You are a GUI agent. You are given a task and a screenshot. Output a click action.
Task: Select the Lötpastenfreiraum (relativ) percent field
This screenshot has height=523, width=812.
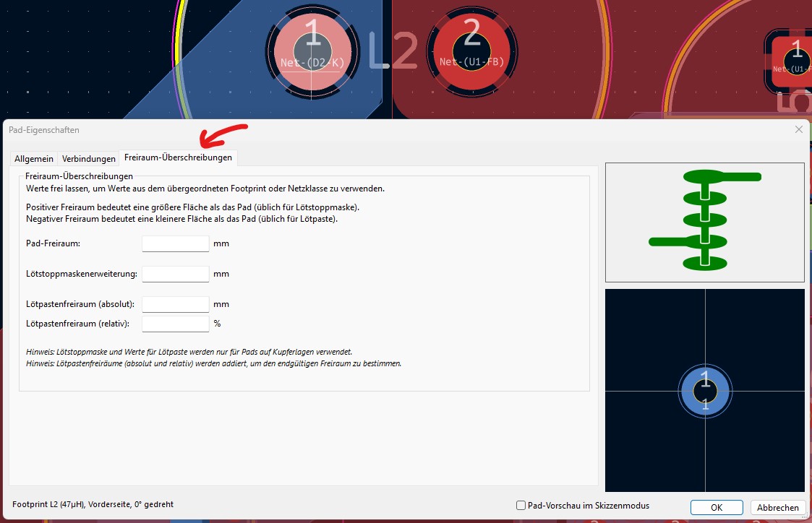coord(175,324)
